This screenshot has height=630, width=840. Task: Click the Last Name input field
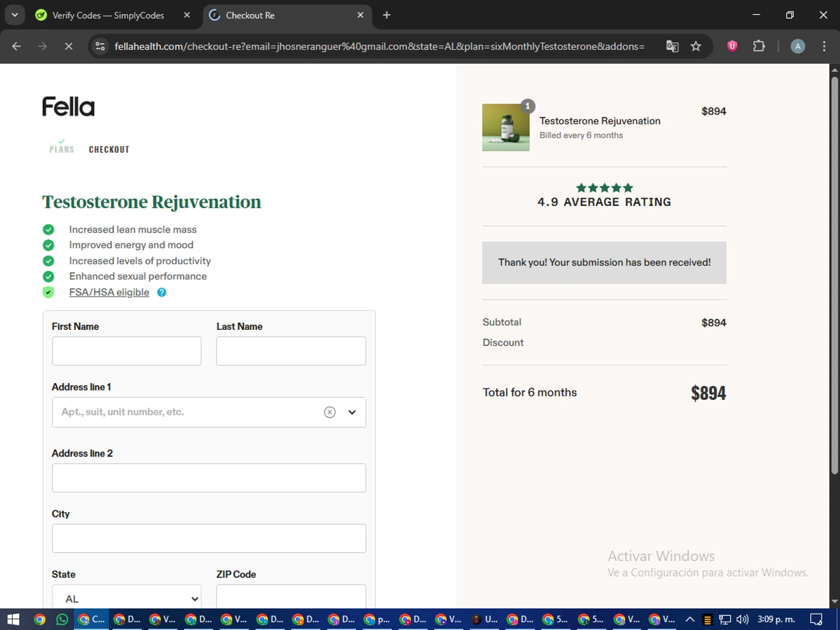click(291, 351)
